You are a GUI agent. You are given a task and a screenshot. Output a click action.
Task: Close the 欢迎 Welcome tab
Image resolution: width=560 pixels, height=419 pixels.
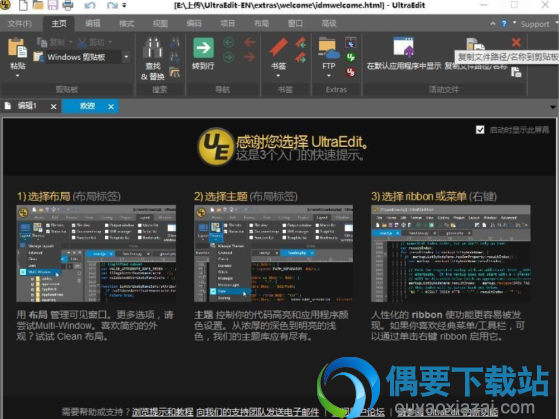(x=111, y=106)
